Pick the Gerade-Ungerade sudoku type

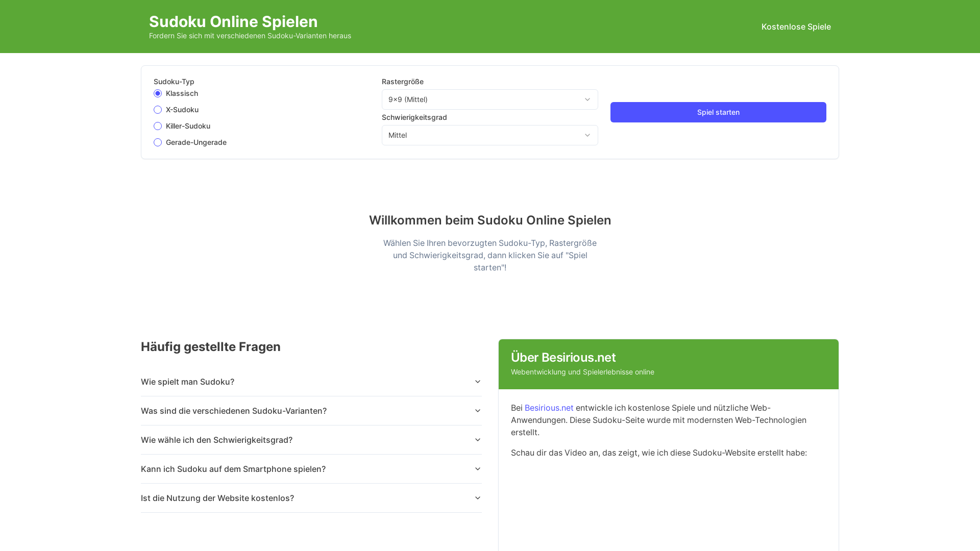pyautogui.click(x=158, y=142)
